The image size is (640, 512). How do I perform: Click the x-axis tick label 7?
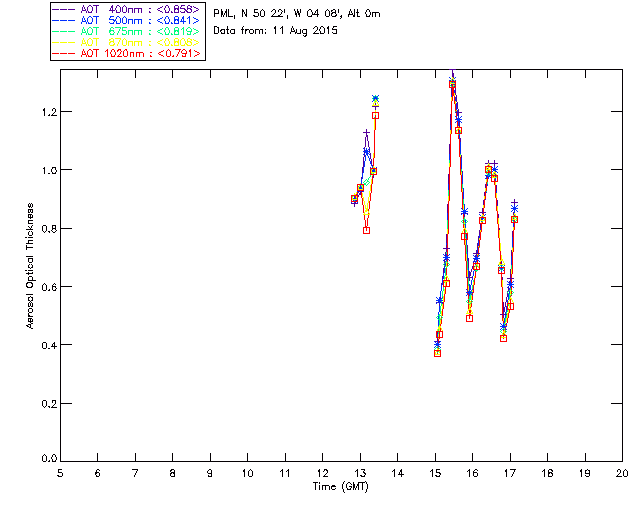click(x=135, y=473)
